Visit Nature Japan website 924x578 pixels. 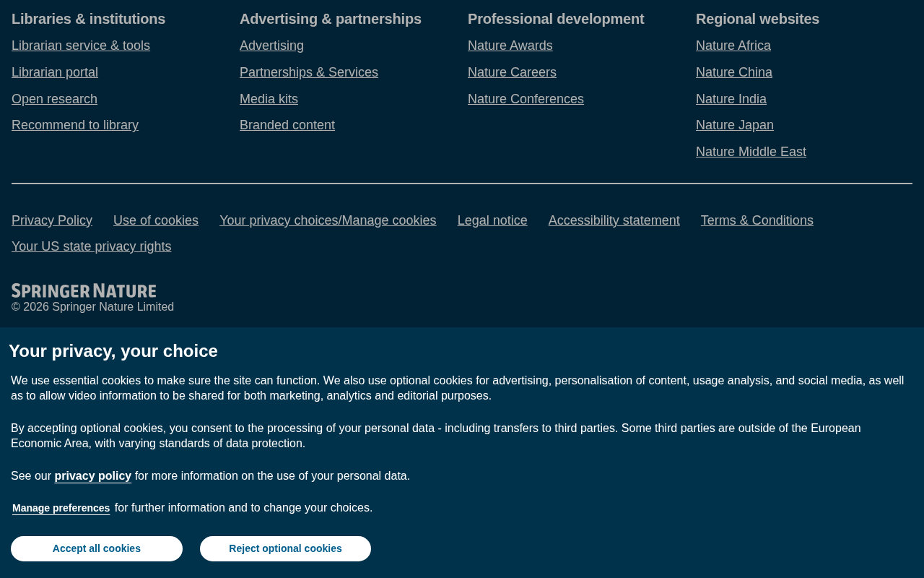(x=735, y=125)
